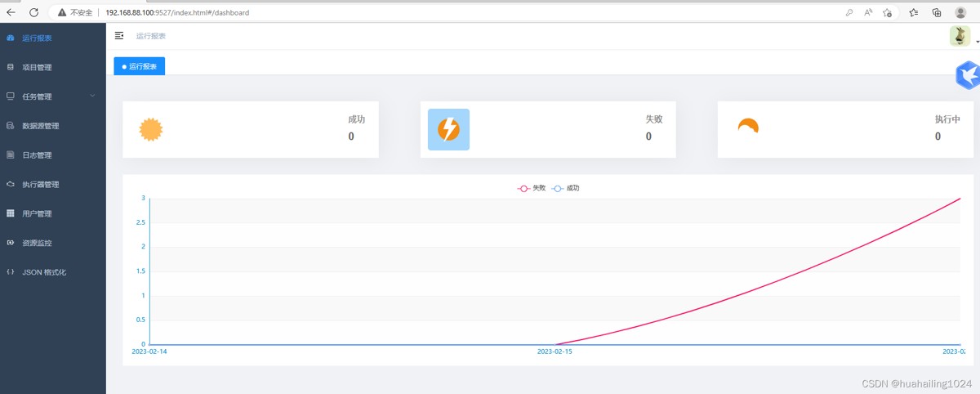Go back with browser back arrow

click(x=11, y=12)
